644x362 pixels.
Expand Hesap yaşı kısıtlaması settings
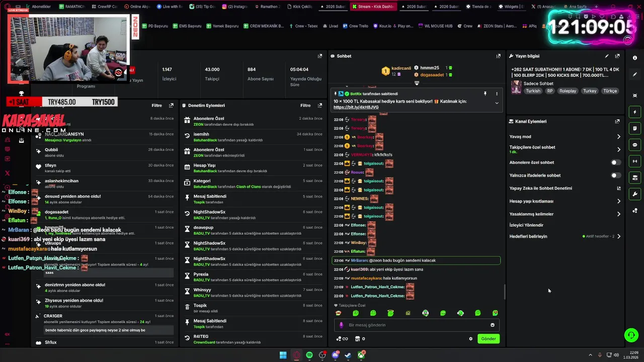(618, 201)
